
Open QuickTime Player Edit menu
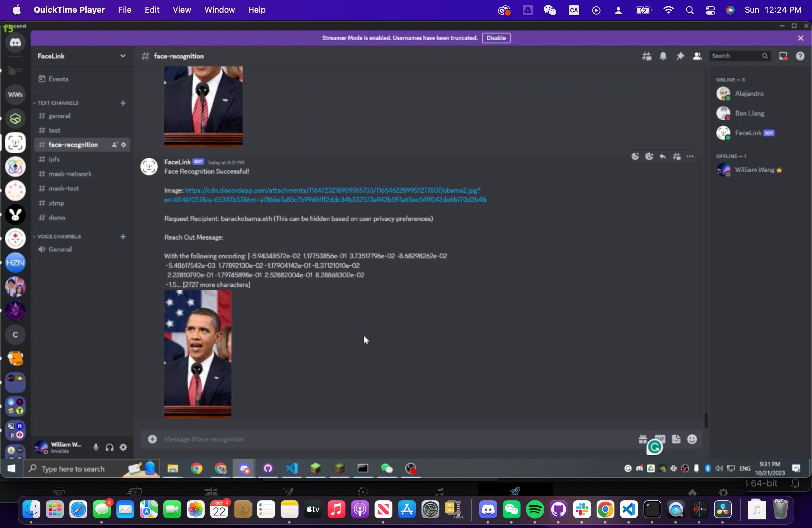click(x=152, y=10)
